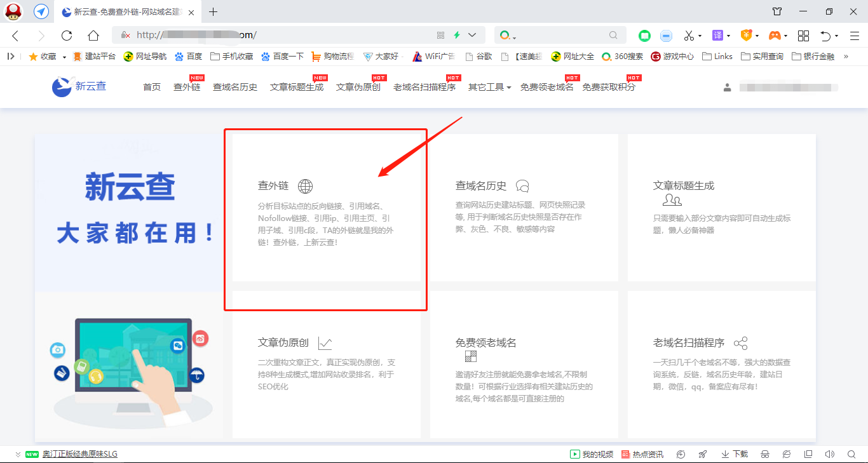The width and height of the screenshot is (868, 463).
Task: Open the 查外链 card title
Action: 273,185
